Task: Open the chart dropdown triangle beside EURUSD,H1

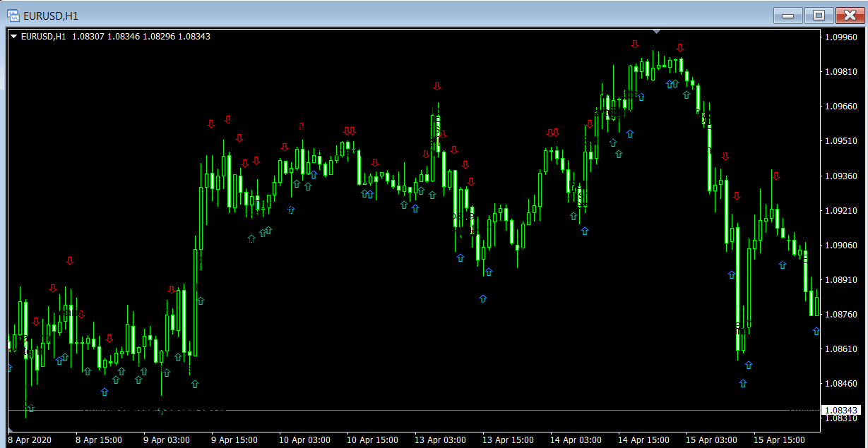Action: click(13, 36)
